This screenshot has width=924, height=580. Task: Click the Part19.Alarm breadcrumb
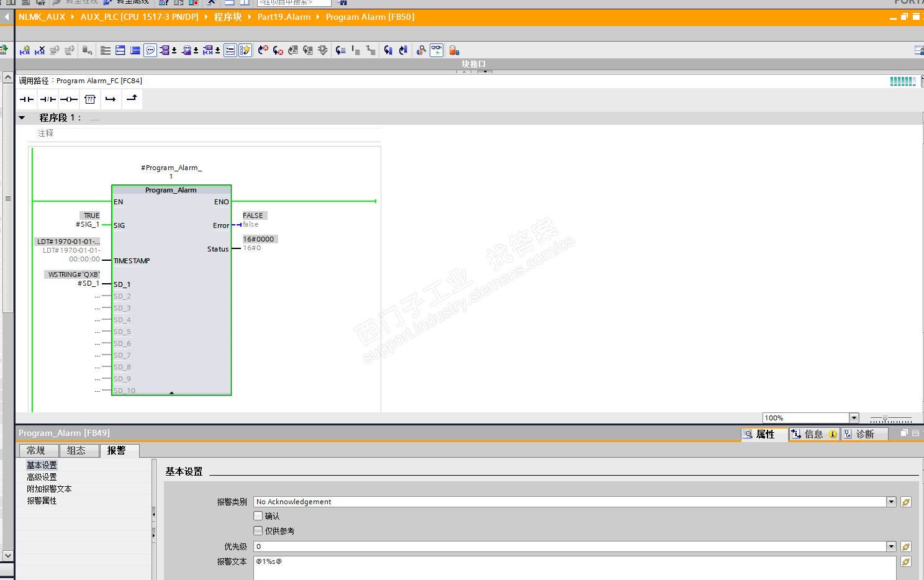tap(284, 17)
